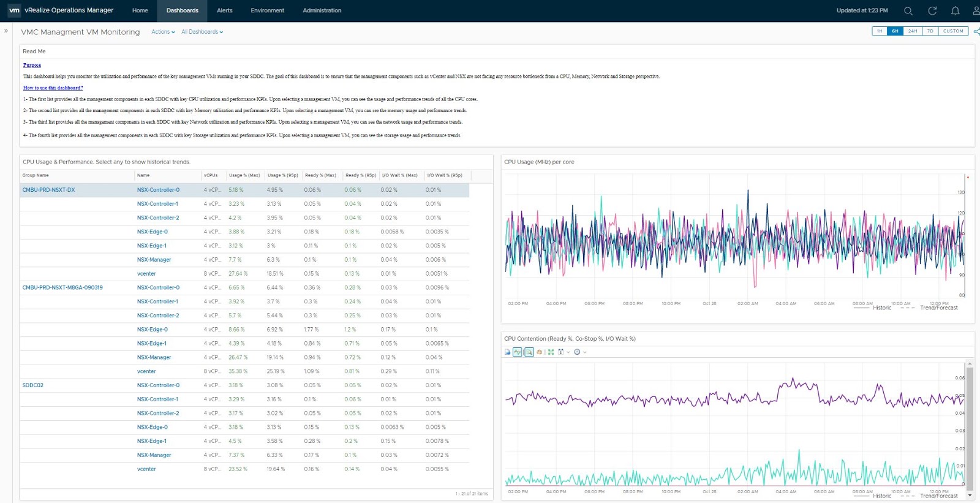Toggle the zoom view magnifier button
Image resolution: width=980 pixels, height=503 pixels.
(x=529, y=352)
